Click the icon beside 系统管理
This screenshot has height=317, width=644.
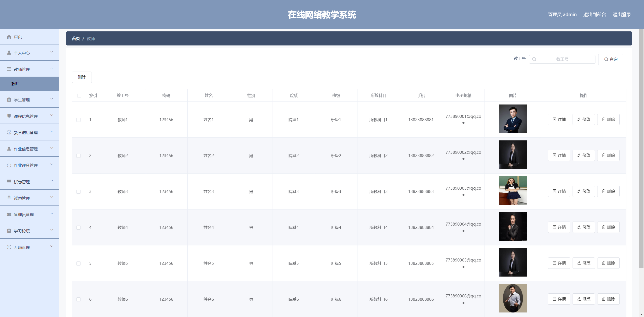pos(9,247)
